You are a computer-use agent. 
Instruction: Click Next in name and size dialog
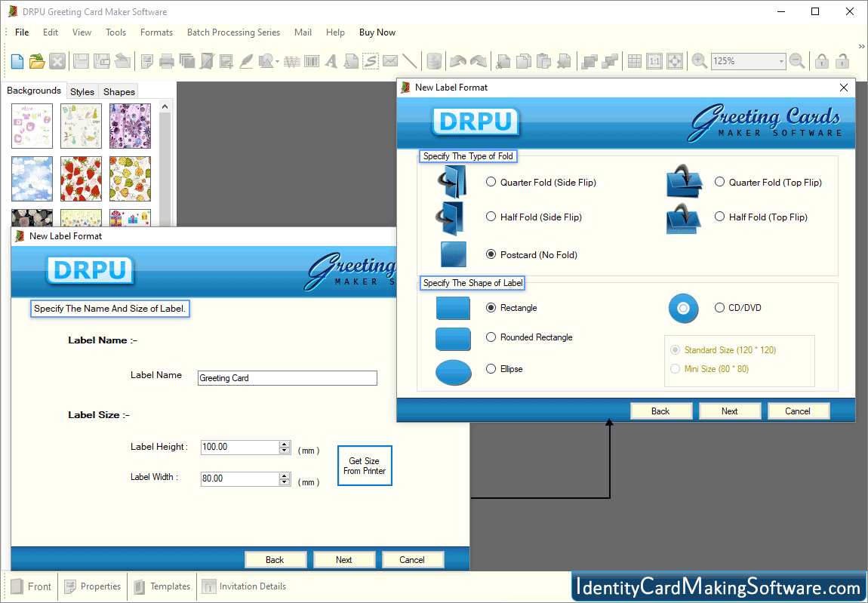[343, 559]
